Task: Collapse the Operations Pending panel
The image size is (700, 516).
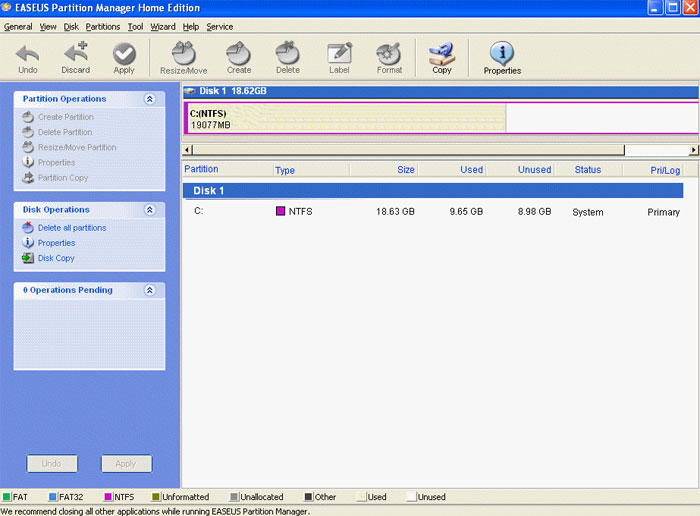Action: 150,290
